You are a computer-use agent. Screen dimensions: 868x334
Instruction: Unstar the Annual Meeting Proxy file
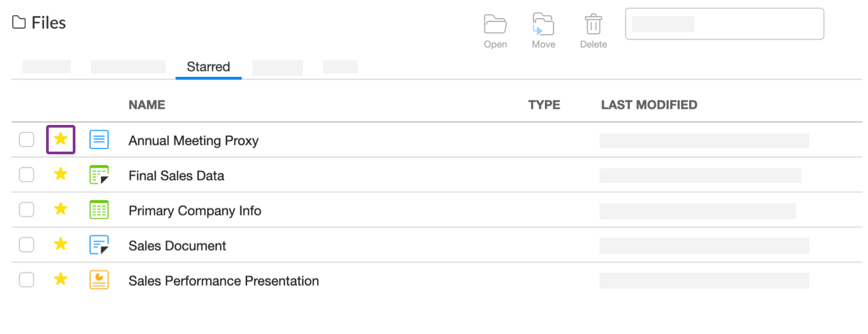pyautogui.click(x=61, y=140)
